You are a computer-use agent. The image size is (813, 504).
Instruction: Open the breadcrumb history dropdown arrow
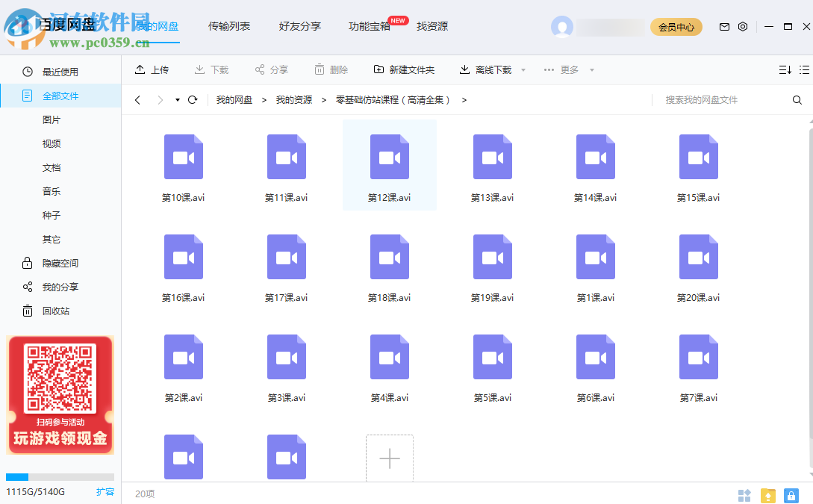(177, 99)
